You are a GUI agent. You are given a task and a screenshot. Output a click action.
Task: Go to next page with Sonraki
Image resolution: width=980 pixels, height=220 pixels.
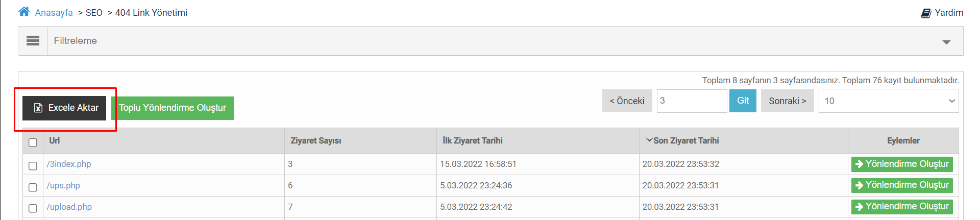click(x=787, y=101)
